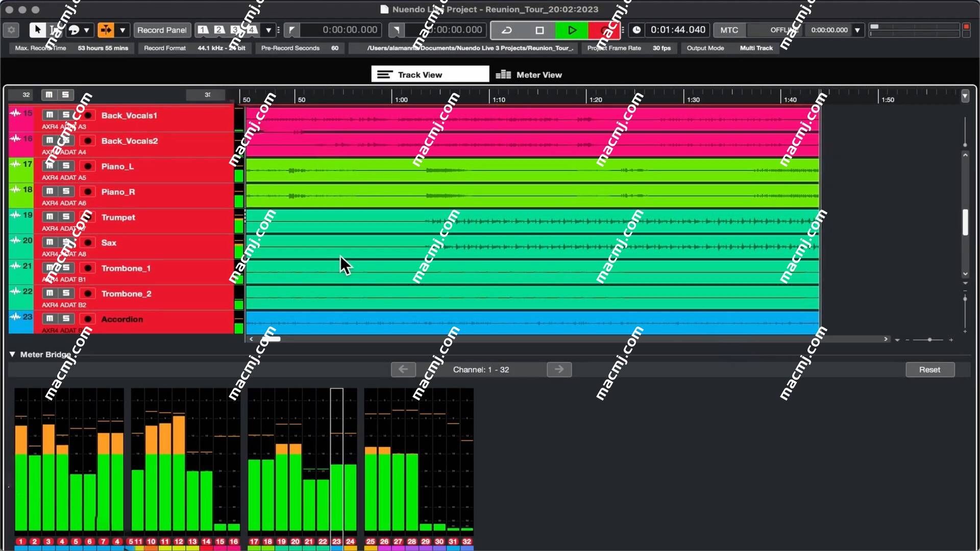Click the right locator flag icon
The image size is (980, 551).
[396, 30]
